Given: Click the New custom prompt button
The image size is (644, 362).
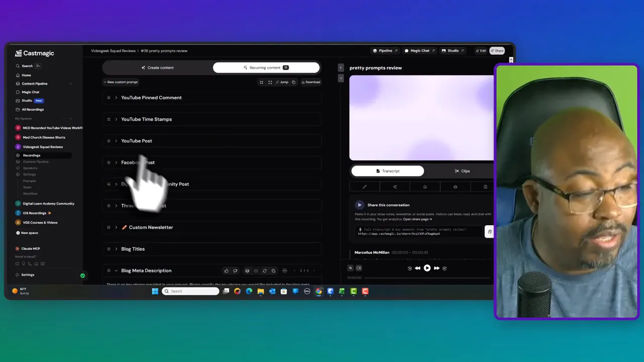Looking at the screenshot, I should tap(121, 82).
